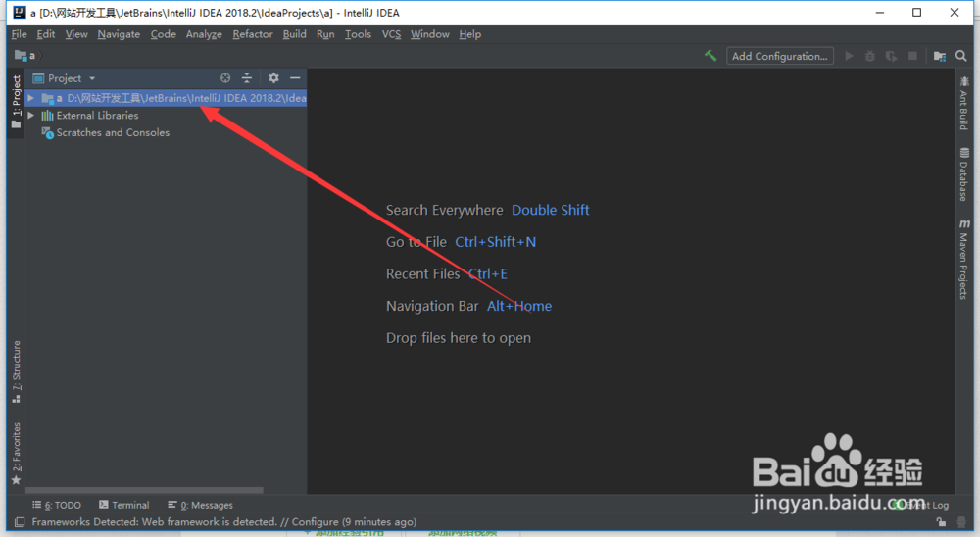Open the View menu
The image size is (980, 537).
pos(76,34)
